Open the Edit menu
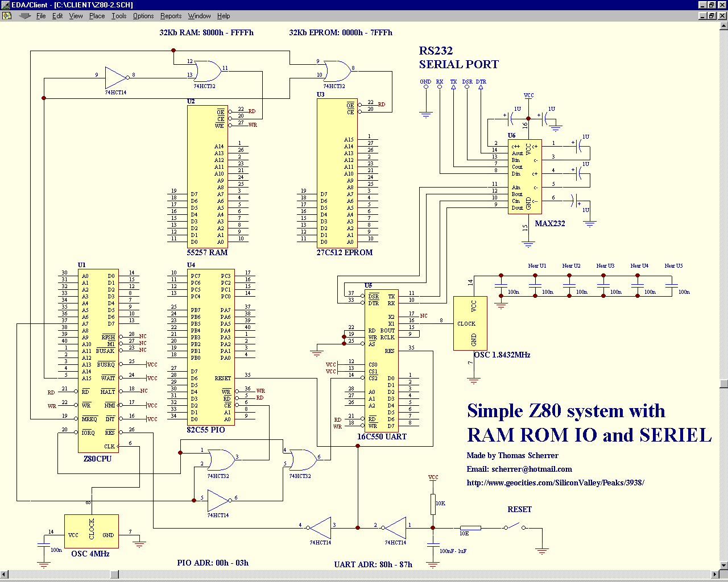The width and height of the screenshot is (728, 582). tap(57, 16)
